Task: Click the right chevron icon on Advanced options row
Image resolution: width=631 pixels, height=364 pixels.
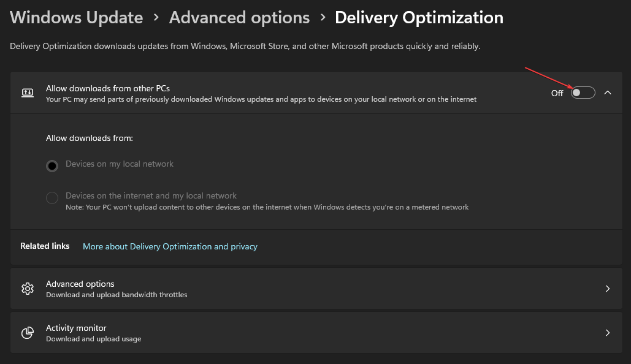Action: pos(608,288)
